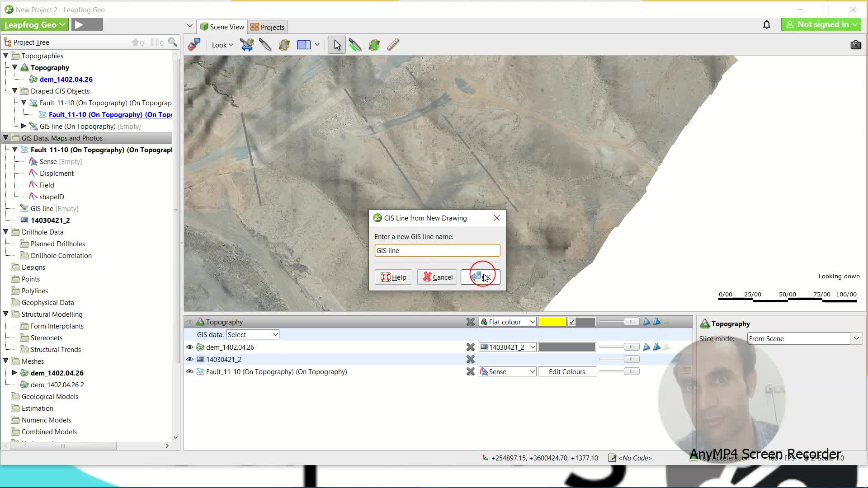Remove dem_1402.04.26 from scene list

pyautogui.click(x=471, y=347)
